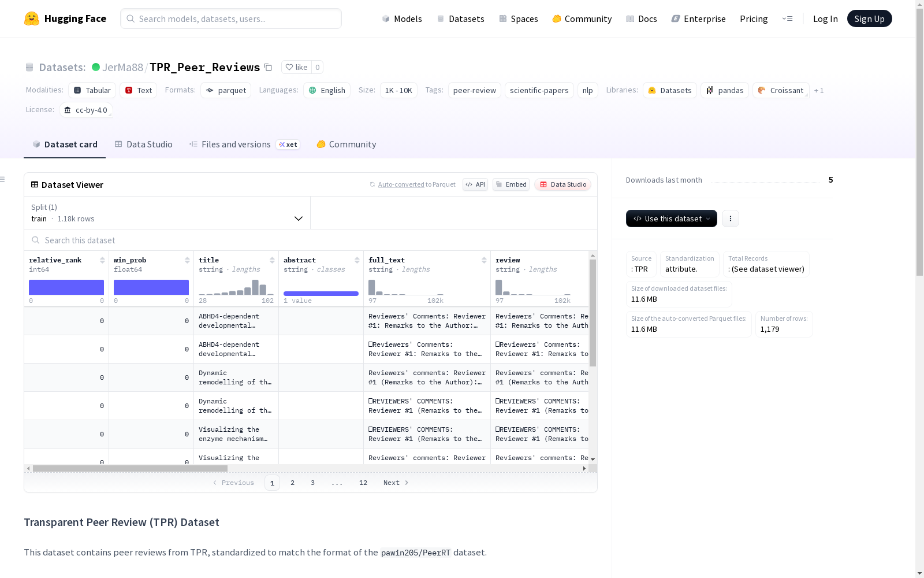Jump to page 12 of dataset
Viewport: 924px width, 578px height.
click(x=363, y=483)
